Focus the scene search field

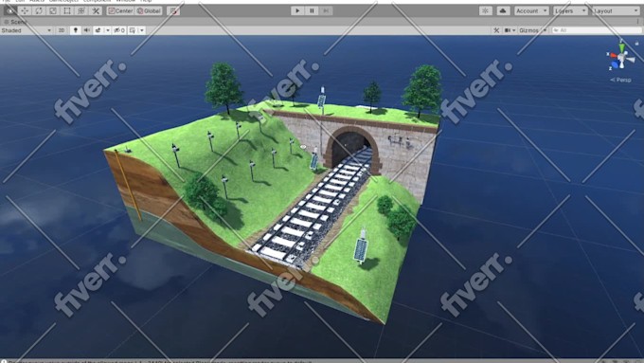coord(598,30)
